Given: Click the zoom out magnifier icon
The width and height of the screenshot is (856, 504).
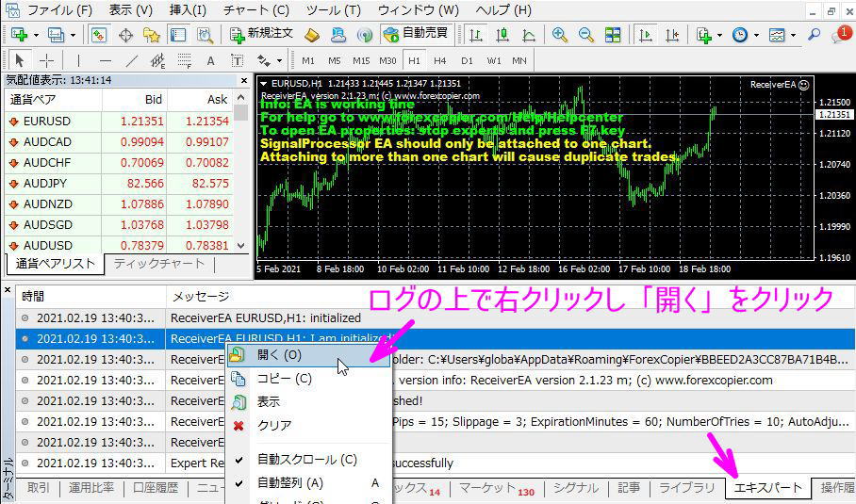Looking at the screenshot, I should point(585,35).
